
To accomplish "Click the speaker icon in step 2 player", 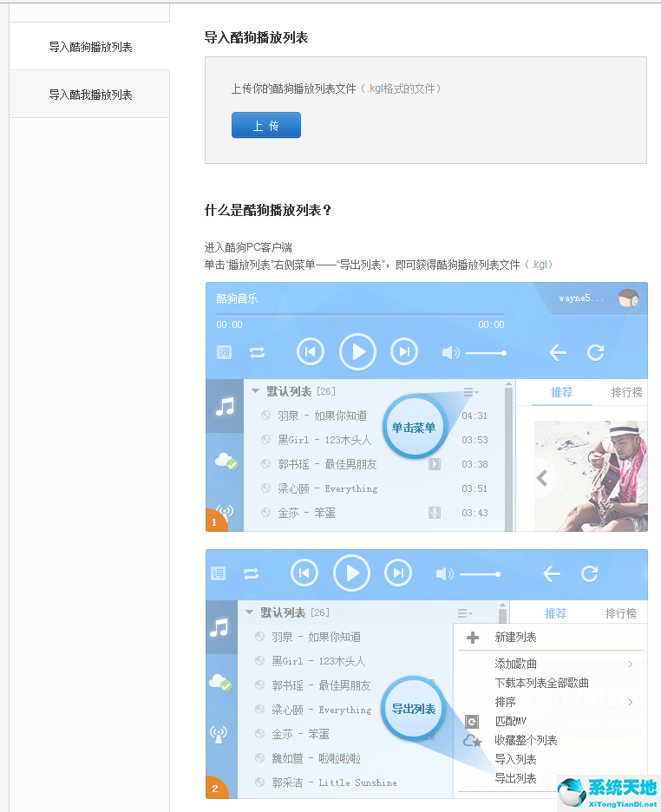I will pyautogui.click(x=445, y=574).
